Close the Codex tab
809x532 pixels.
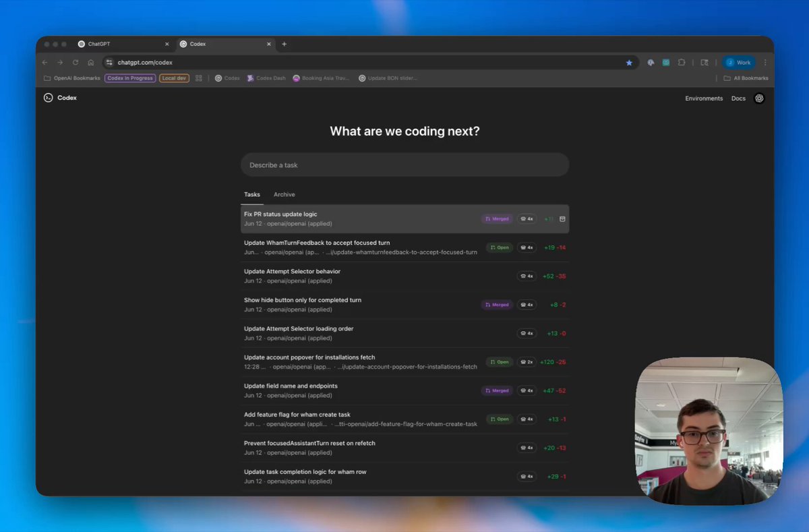click(269, 44)
